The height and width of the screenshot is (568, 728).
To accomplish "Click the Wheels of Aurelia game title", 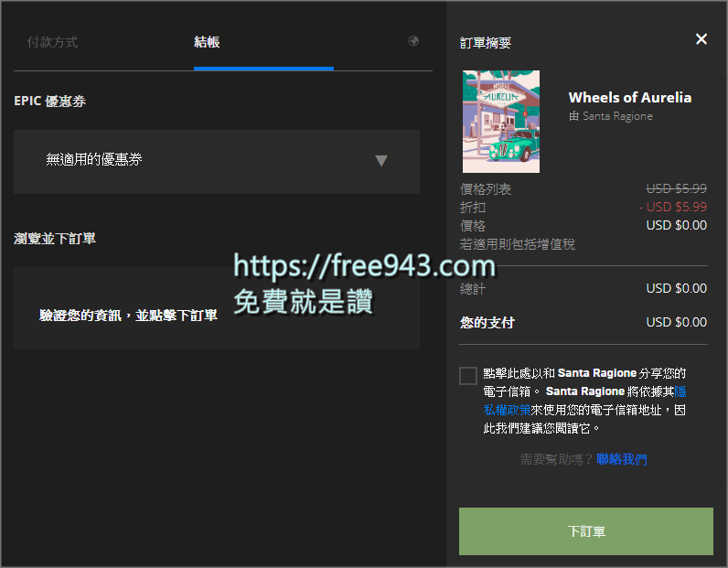I will [x=629, y=98].
